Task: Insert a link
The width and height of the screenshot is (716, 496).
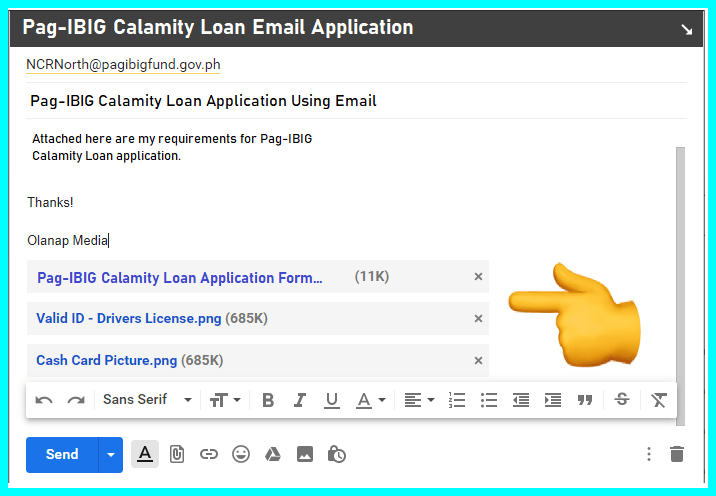Action: click(x=209, y=454)
